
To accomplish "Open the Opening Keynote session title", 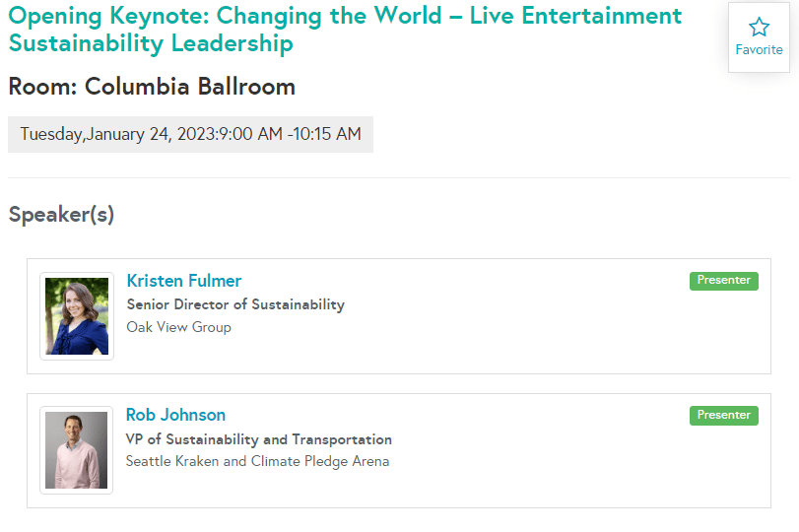I will [345, 29].
